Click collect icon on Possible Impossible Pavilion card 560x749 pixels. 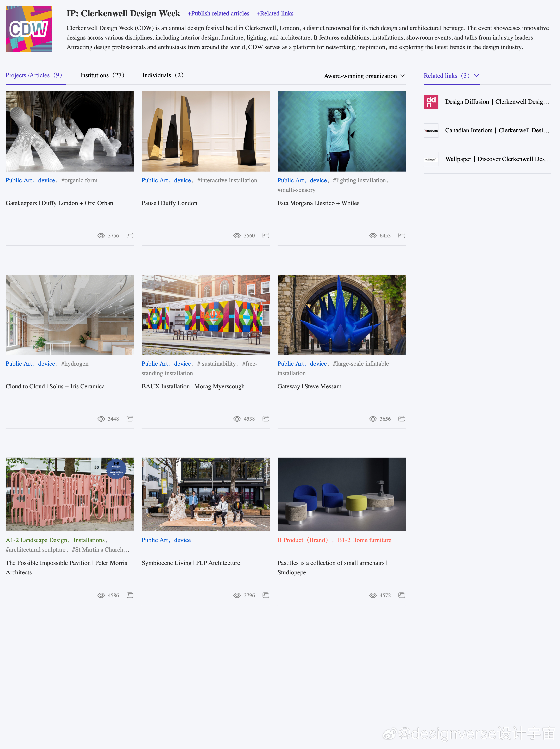point(130,595)
